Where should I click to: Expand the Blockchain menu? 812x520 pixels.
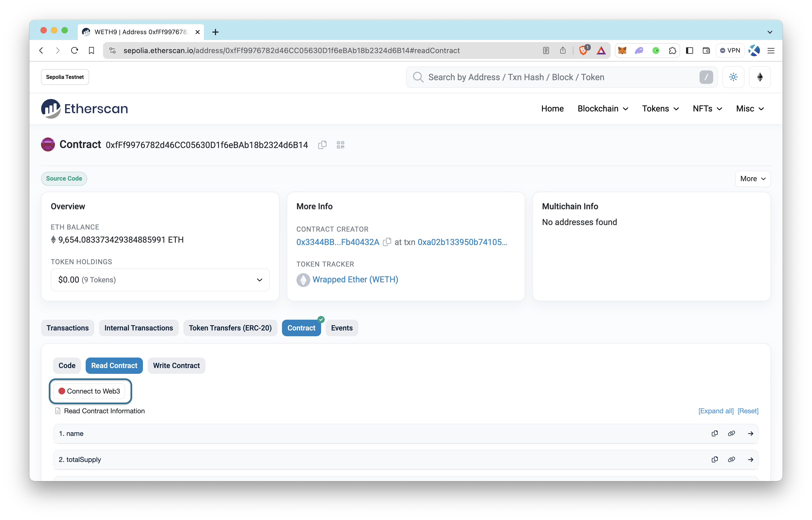[x=603, y=108]
